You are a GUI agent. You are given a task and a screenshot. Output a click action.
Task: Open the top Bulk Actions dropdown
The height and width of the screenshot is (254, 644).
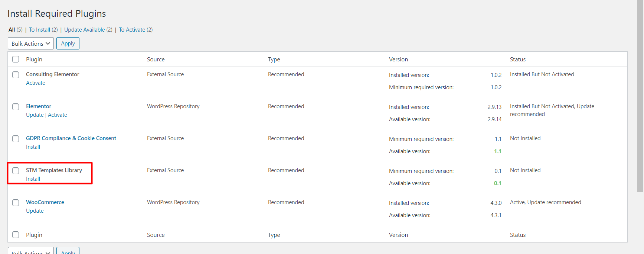pos(31,44)
